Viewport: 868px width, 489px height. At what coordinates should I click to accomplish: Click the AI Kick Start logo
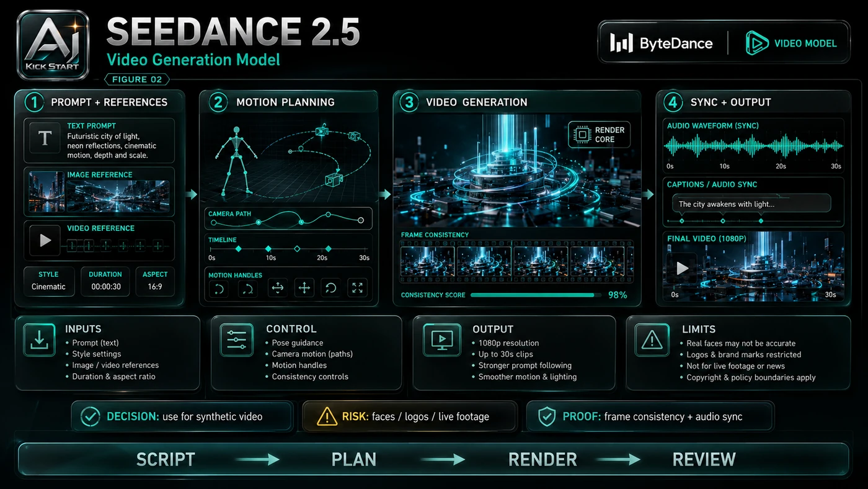(x=53, y=45)
